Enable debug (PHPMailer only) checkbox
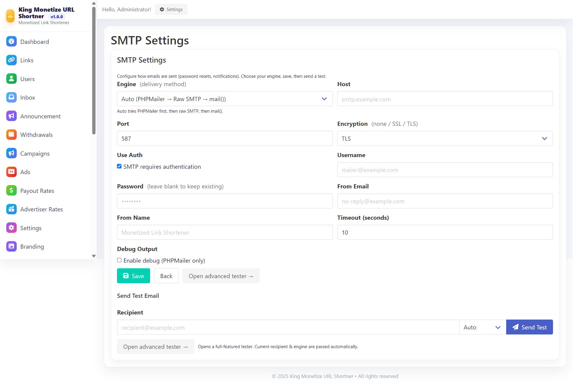The image size is (573, 392). pyautogui.click(x=119, y=260)
